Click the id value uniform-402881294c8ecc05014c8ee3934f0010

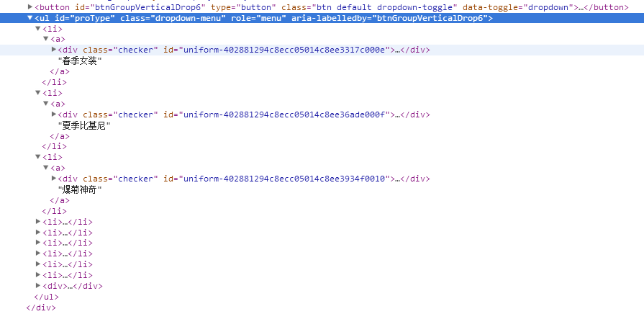click(x=284, y=179)
